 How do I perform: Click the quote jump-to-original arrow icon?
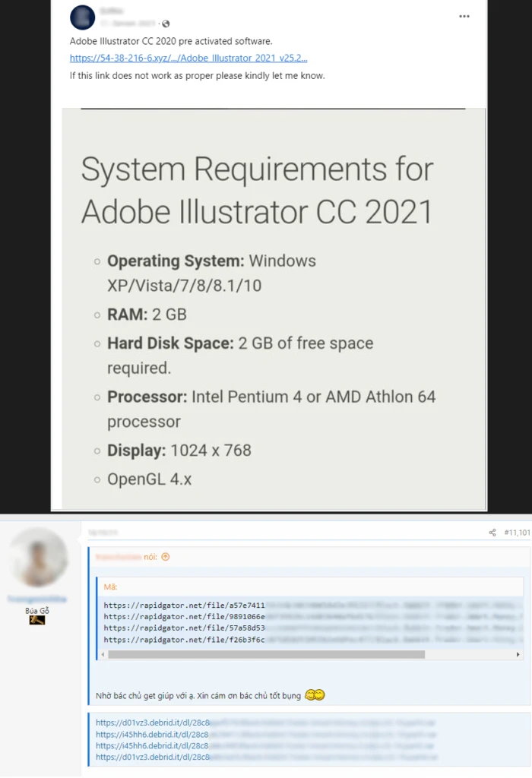tap(166, 557)
